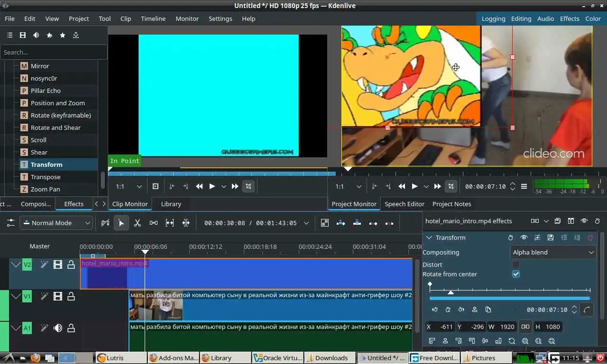Switch to the Logging workspace
The height and width of the screenshot is (364, 607).
point(494,18)
